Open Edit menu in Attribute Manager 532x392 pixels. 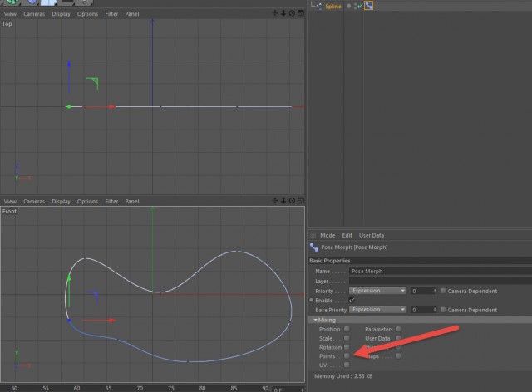[x=347, y=235]
